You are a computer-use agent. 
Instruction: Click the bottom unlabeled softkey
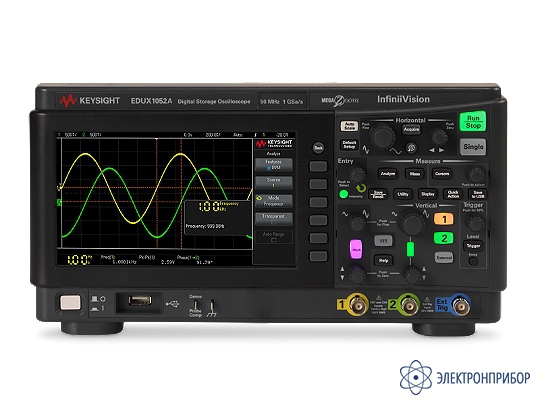tap(318, 256)
